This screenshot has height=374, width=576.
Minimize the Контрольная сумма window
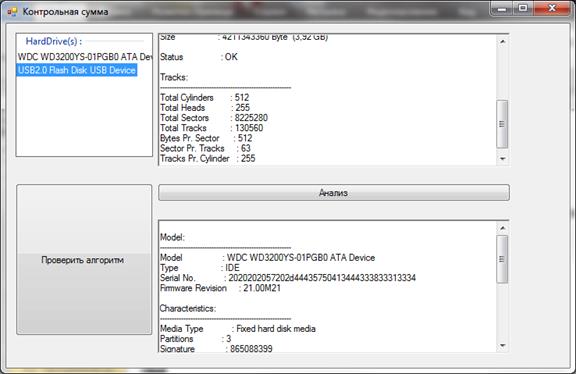[x=502, y=9]
